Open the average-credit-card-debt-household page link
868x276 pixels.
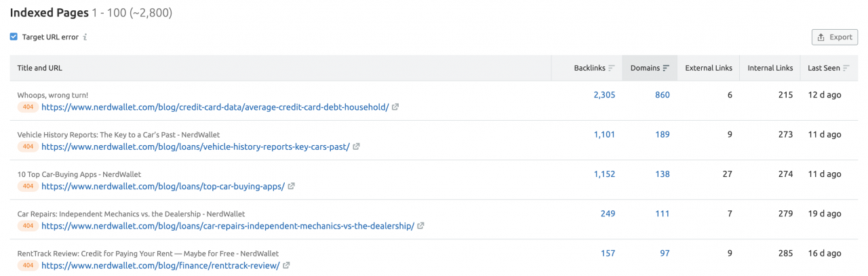215,107
